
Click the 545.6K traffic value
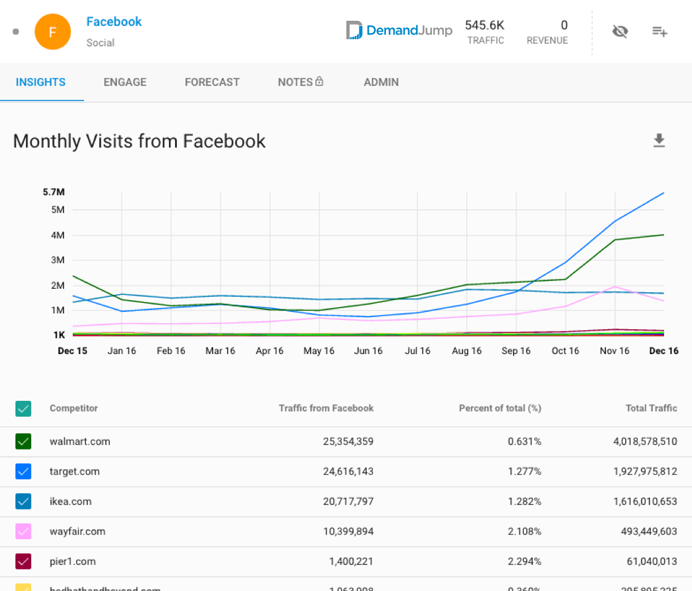[485, 25]
